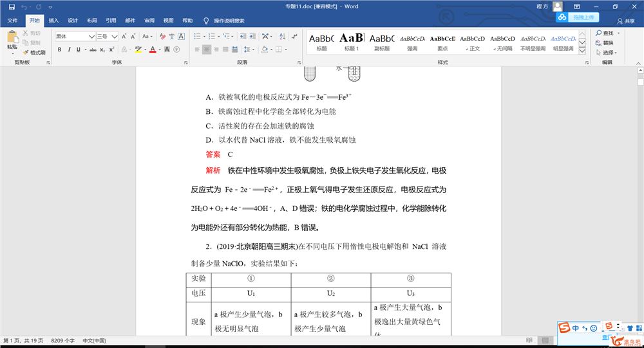Open the Borders dropdown arrow
Viewport: 644px width, 348px height.
click(285, 50)
